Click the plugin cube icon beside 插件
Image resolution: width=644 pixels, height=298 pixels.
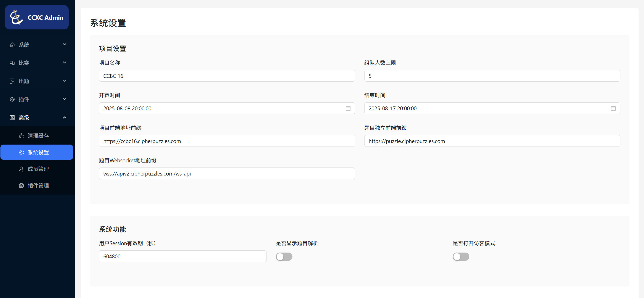(x=12, y=100)
